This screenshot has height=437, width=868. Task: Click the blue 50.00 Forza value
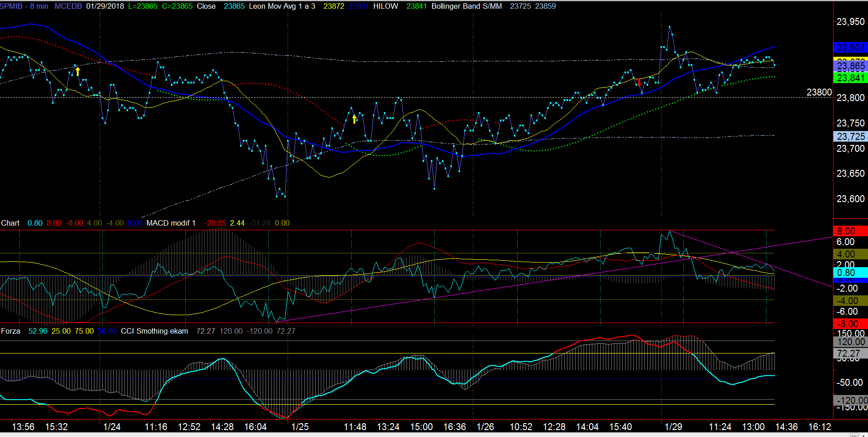[x=107, y=331]
